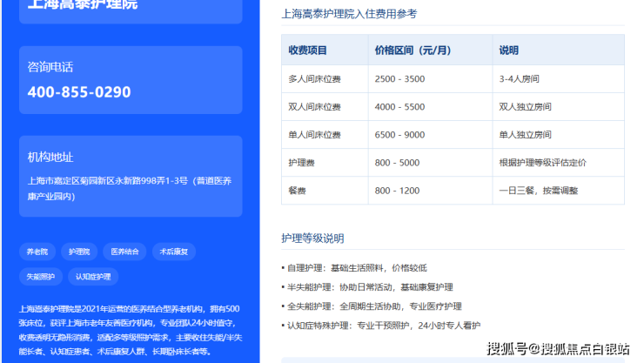Viewport: 644px width, 363px height.
Task: Click the 自理护理 bullet line
Action: pos(354,268)
